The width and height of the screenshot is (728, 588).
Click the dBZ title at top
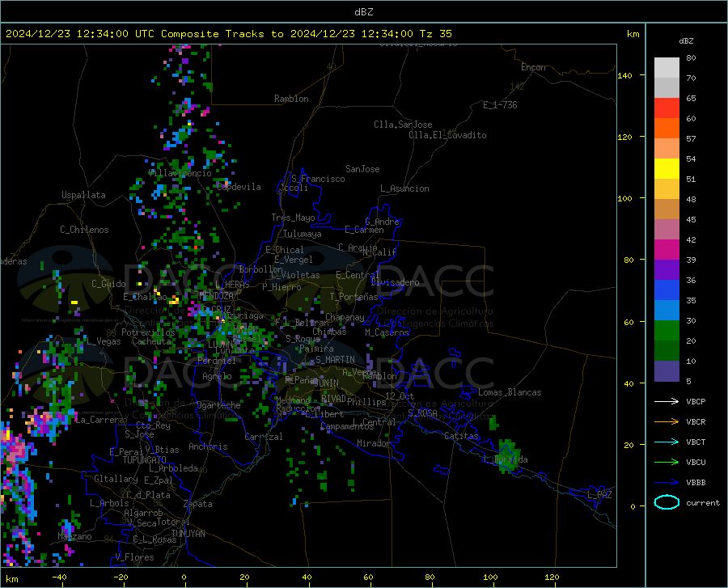click(363, 12)
